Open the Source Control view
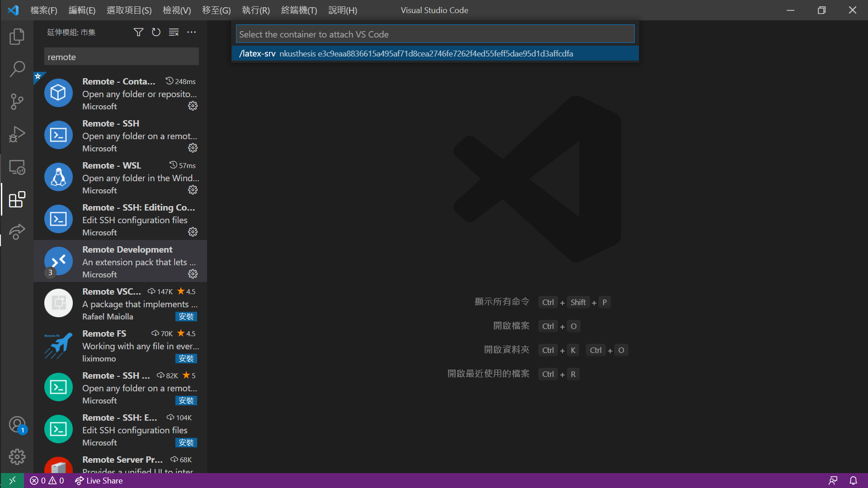 [17, 102]
